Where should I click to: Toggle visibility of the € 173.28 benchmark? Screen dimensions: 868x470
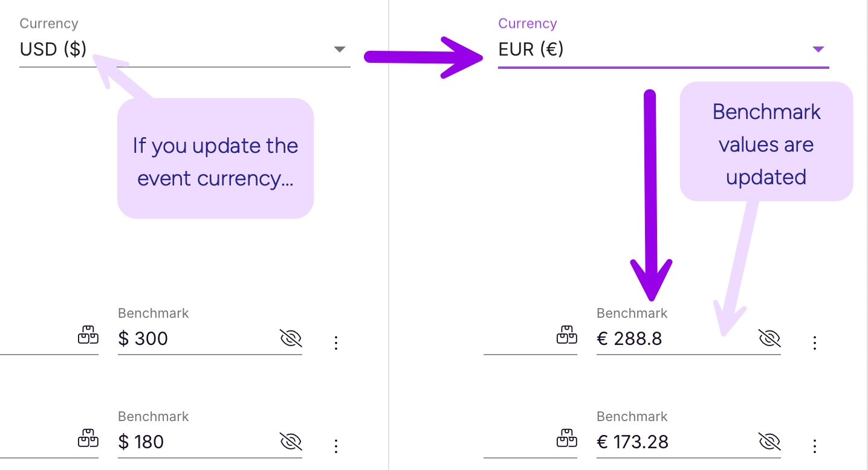(769, 442)
